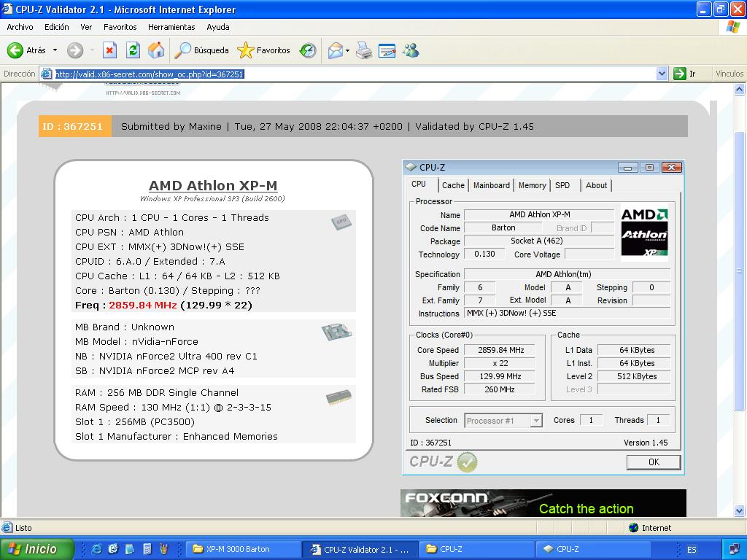Open the Favoritos menu
747x560 pixels.
tap(120, 27)
